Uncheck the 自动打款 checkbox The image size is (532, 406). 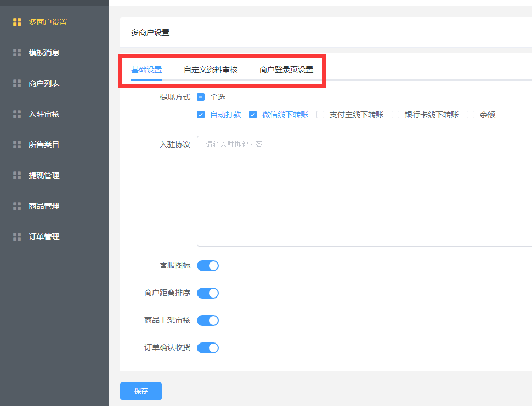201,115
